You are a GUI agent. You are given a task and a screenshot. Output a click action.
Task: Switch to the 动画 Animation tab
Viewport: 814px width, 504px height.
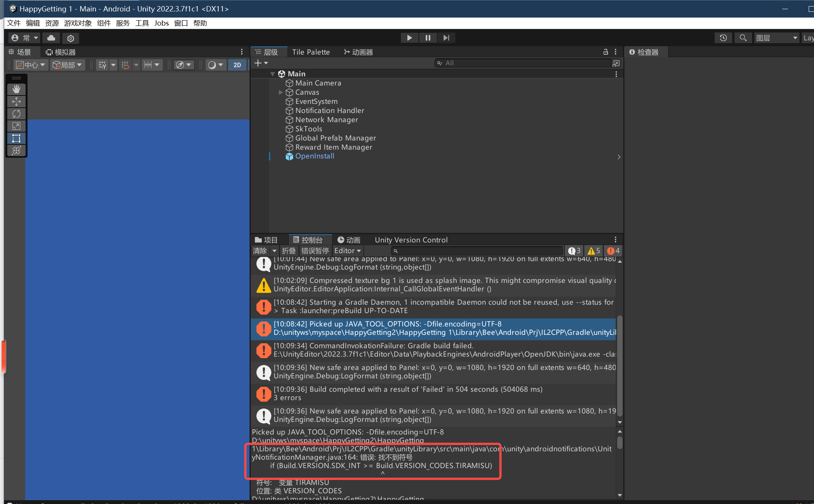349,240
